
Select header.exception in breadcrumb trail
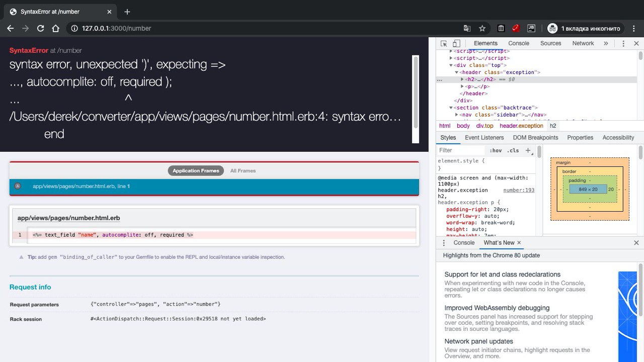(521, 126)
